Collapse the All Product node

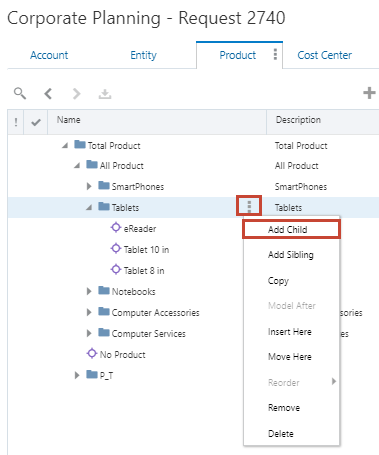[x=77, y=165]
